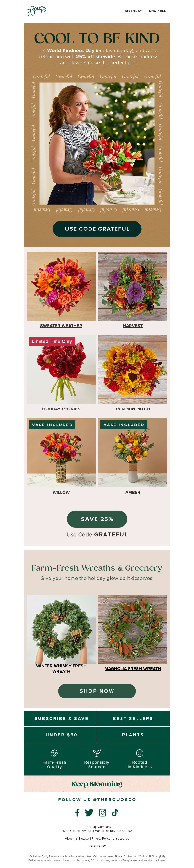Open the Birthday menu link

point(133,11)
